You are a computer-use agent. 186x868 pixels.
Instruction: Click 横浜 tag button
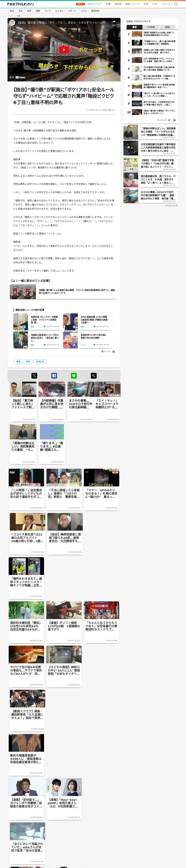click(x=28, y=362)
